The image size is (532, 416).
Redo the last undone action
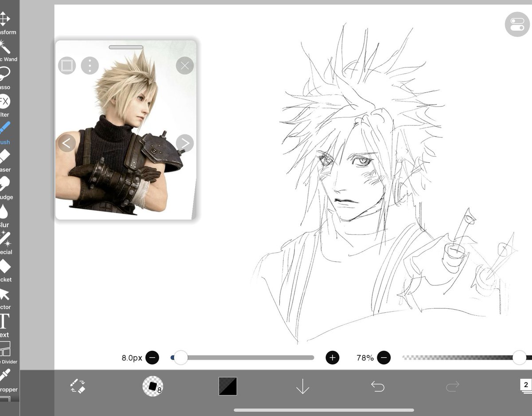pos(452,386)
